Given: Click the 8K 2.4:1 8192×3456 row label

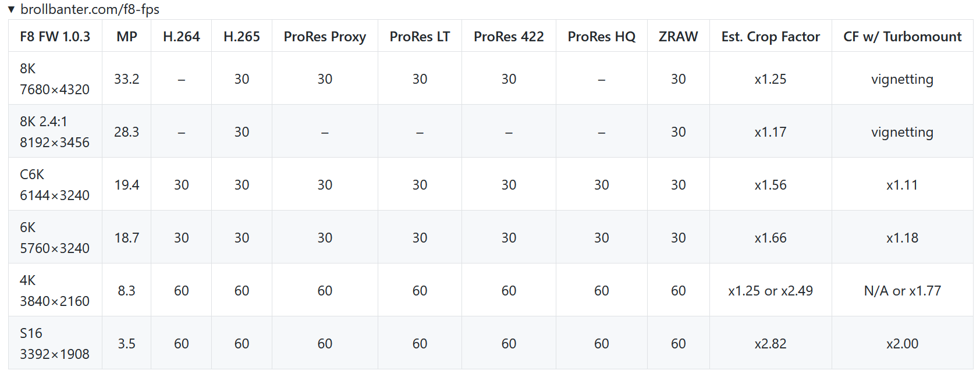Looking at the screenshot, I should pos(55,132).
